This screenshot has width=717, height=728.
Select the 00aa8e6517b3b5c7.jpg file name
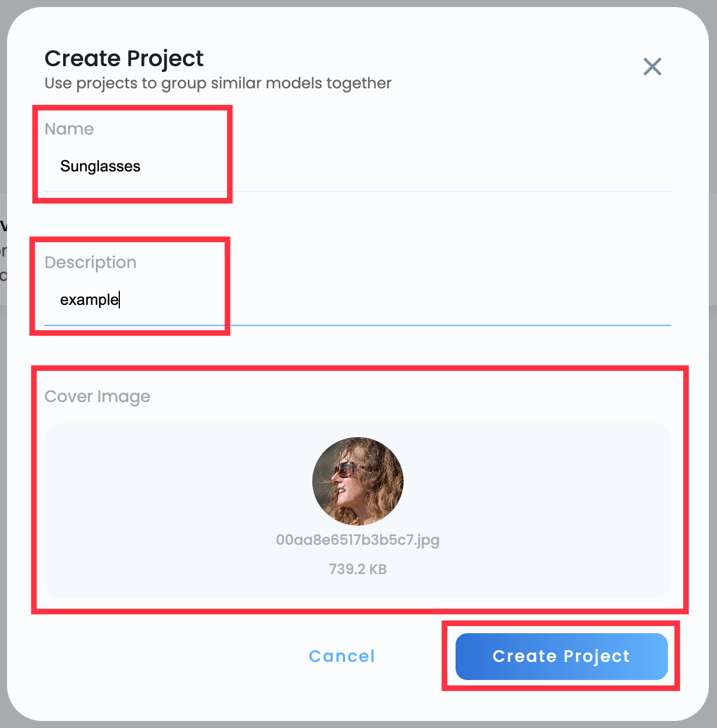pos(357,540)
